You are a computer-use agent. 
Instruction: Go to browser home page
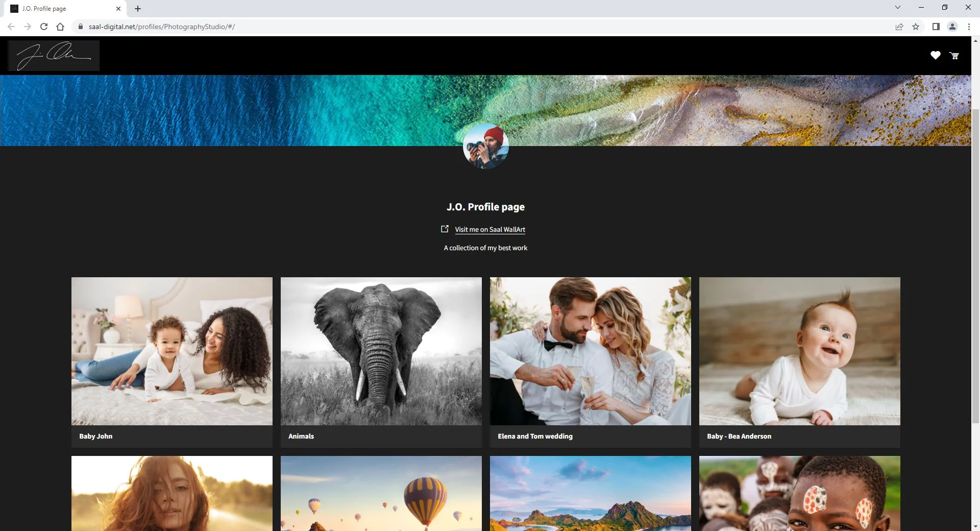[60, 27]
